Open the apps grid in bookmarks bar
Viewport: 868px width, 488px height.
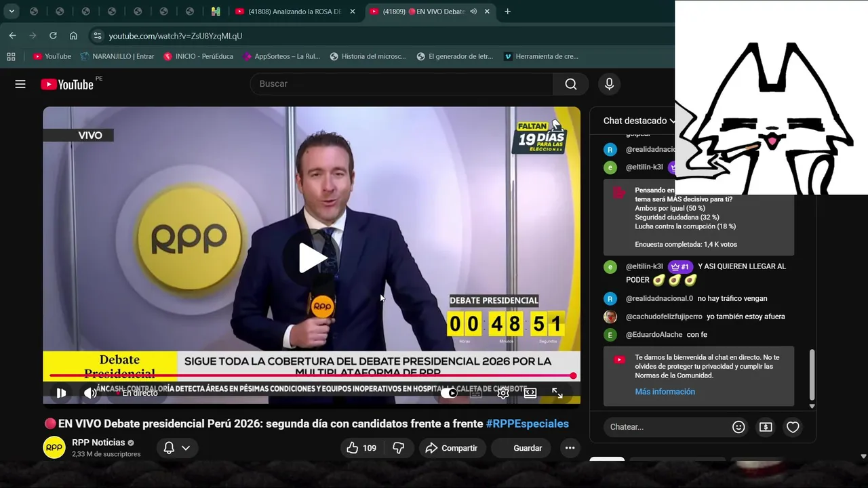pyautogui.click(x=11, y=56)
